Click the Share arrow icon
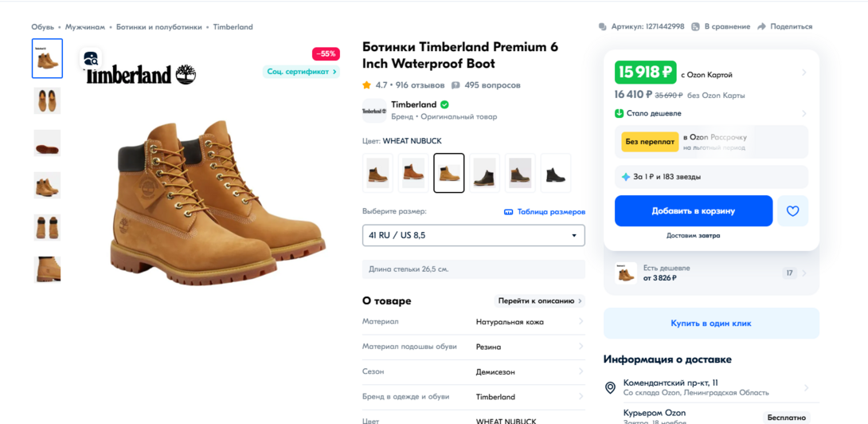 click(x=761, y=26)
